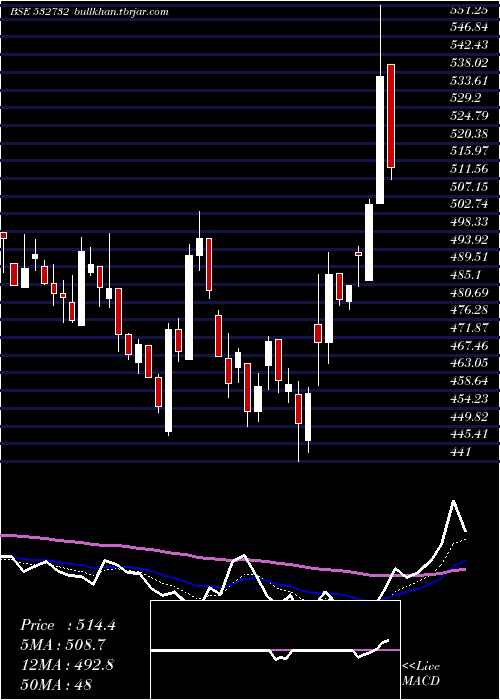This screenshot has height=700, width=500.
Task: Click the Price : 514.4 readout
Action: [x=68, y=625]
